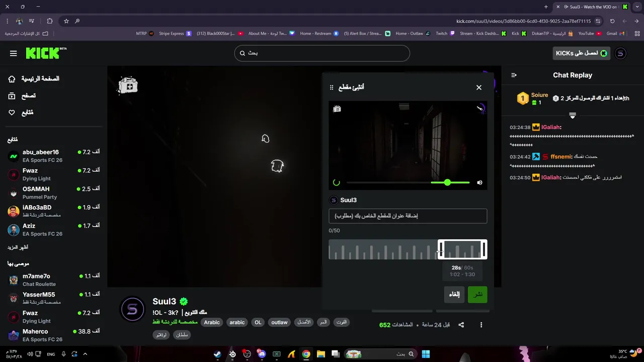Viewport: 644px width, 362px height.
Task: Reload the page in browser
Action: (x=612, y=21)
